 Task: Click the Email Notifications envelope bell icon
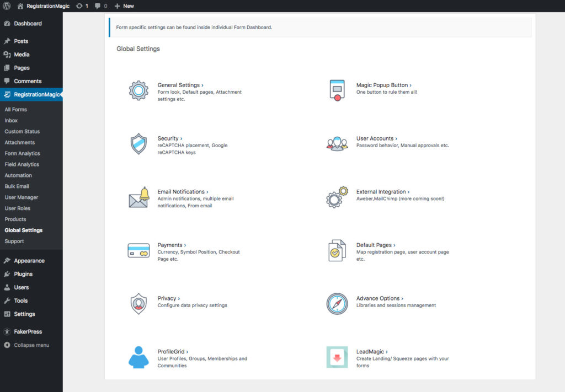point(138,197)
